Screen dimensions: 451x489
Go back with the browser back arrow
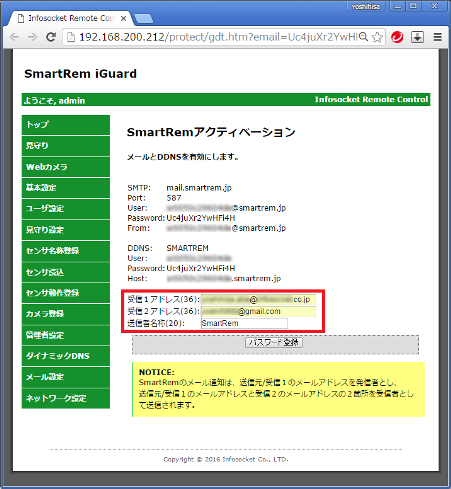[14, 37]
